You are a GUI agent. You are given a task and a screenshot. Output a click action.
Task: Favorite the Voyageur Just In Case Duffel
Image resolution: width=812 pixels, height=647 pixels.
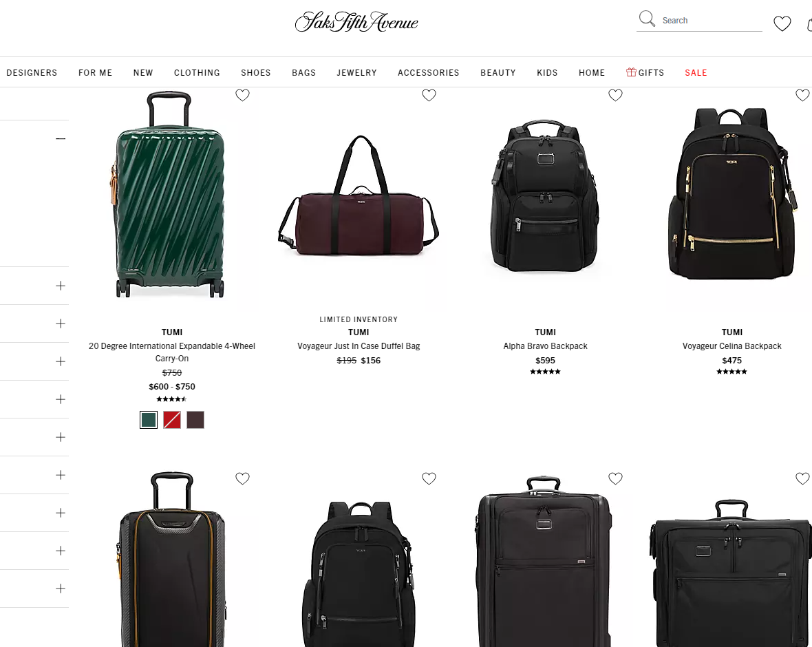(x=429, y=95)
